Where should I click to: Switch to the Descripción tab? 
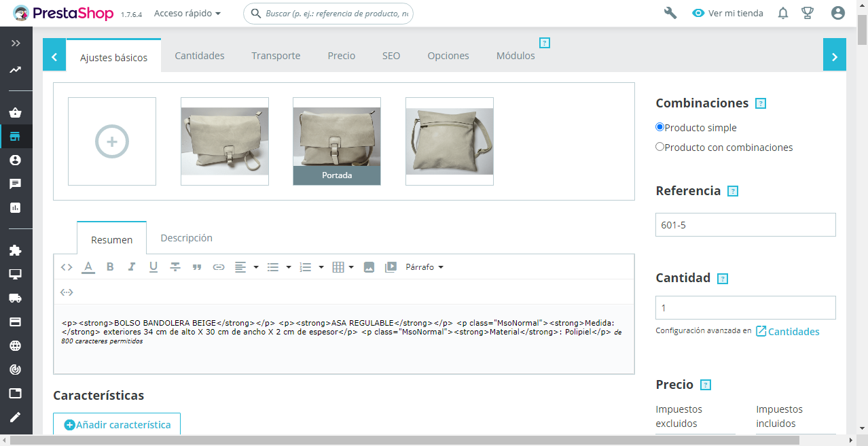pos(186,238)
